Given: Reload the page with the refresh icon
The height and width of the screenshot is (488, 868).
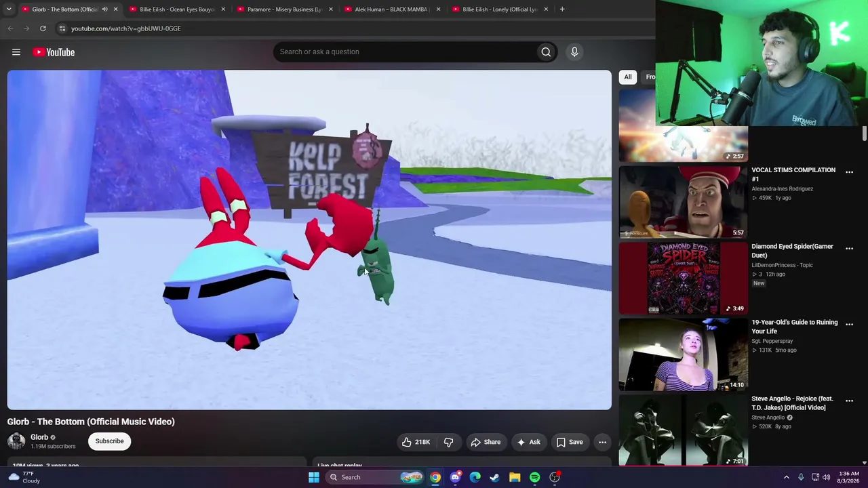Looking at the screenshot, I should coord(43,28).
